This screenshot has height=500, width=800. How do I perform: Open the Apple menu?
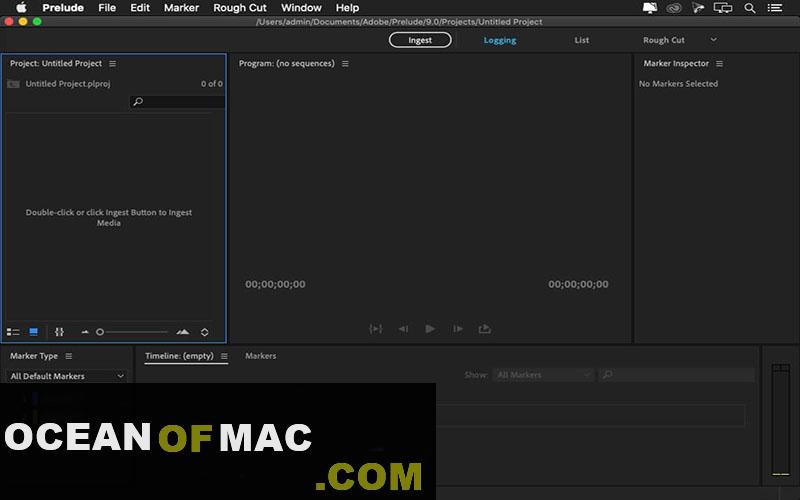tap(21, 8)
